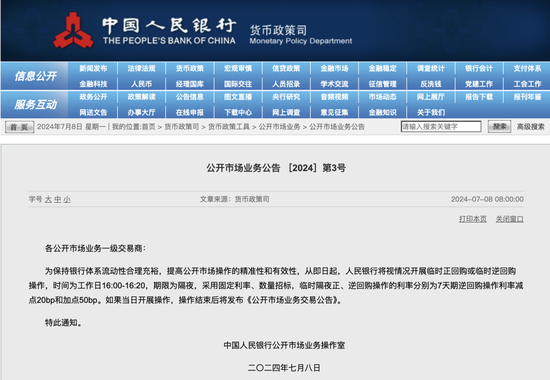The image size is (550, 380).
Task: Open the 人民币 menu item
Action: click(141, 84)
